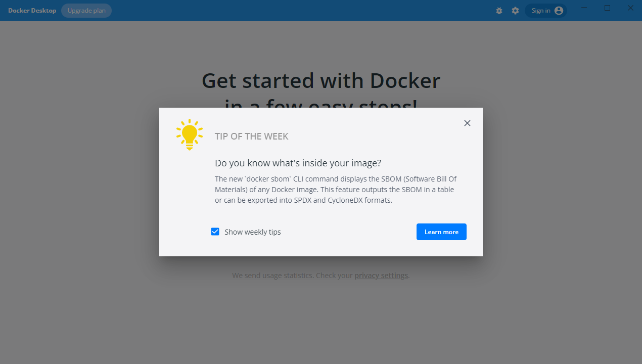Close the Docker Desktop application window

pos(630,8)
